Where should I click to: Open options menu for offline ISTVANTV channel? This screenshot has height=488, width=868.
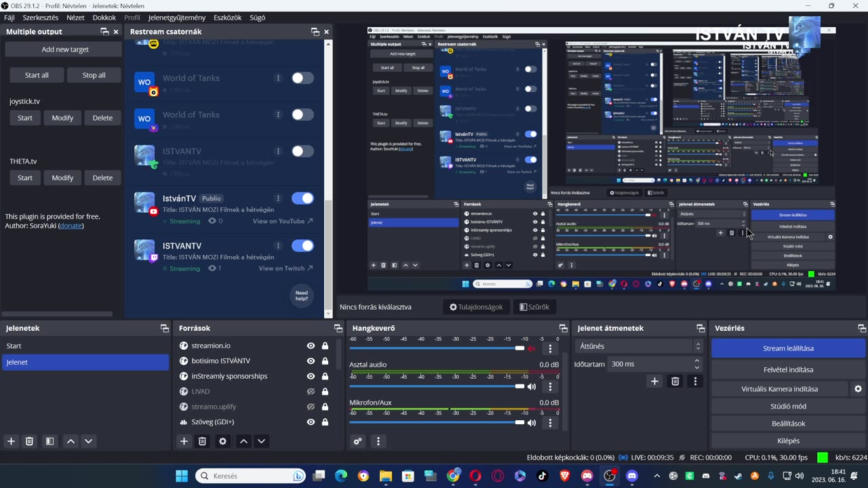pyautogui.click(x=278, y=151)
